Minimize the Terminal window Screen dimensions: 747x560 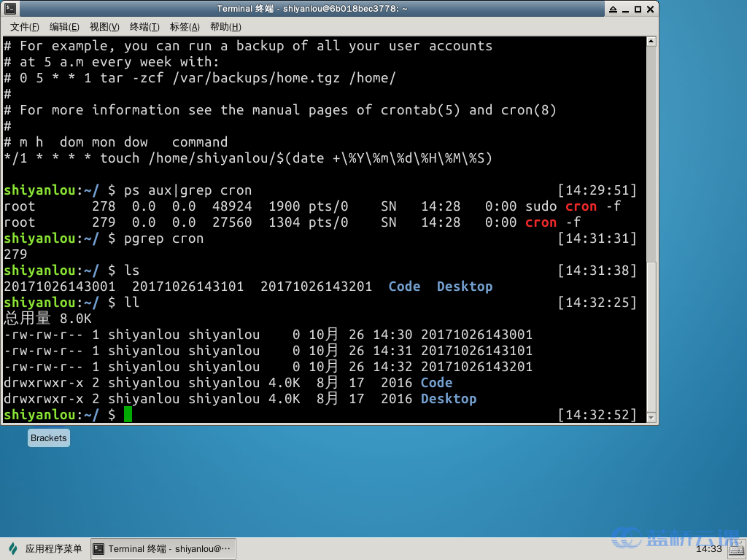coord(625,9)
